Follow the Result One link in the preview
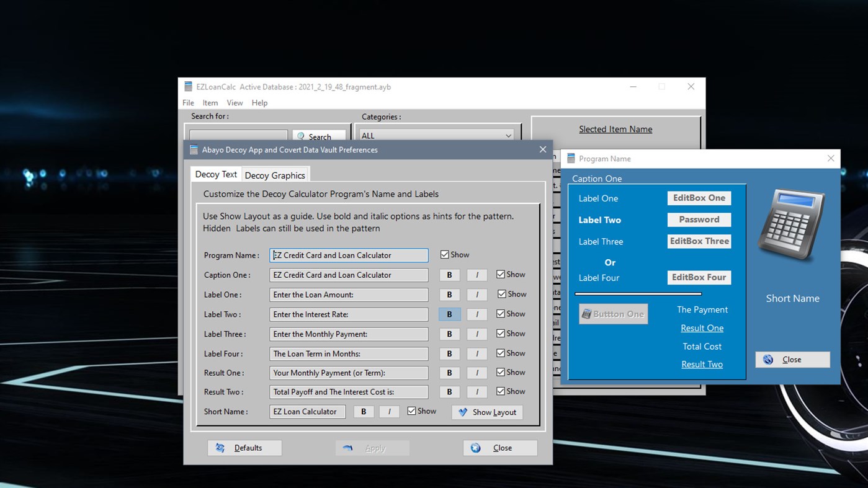The image size is (868, 488). [702, 328]
